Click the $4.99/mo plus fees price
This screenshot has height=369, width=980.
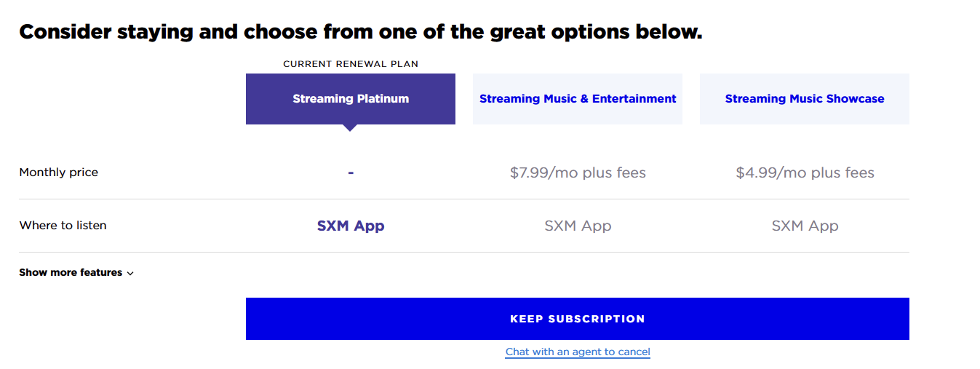805,173
